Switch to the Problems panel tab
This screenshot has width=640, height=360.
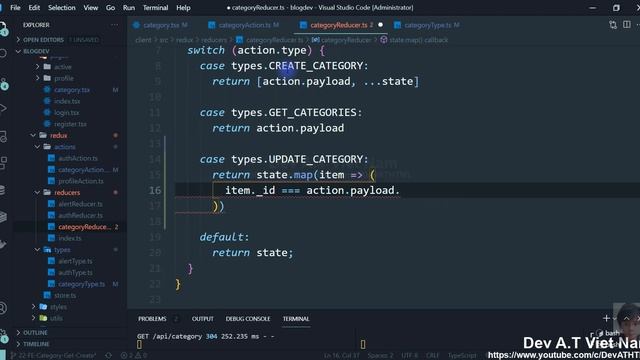pos(152,319)
